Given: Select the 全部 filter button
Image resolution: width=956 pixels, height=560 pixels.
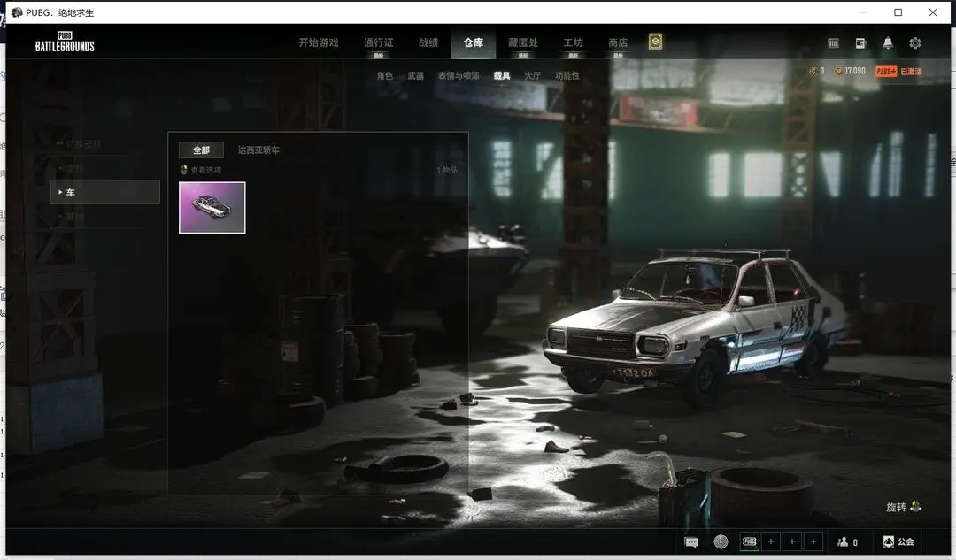Looking at the screenshot, I should [201, 150].
